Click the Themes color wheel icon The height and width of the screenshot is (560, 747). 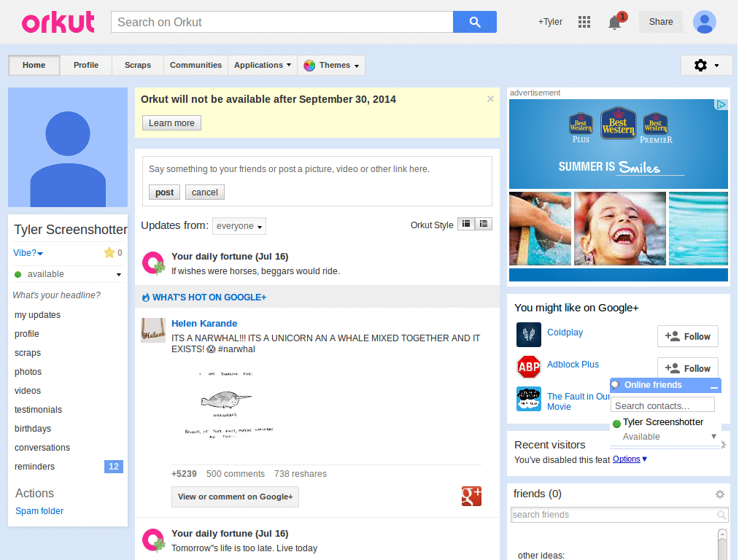pyautogui.click(x=309, y=65)
